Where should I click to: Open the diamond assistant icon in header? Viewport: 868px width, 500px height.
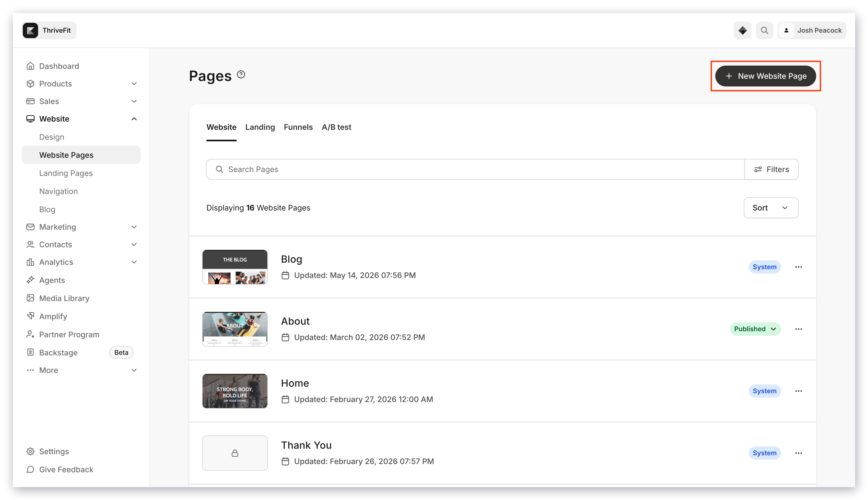742,30
